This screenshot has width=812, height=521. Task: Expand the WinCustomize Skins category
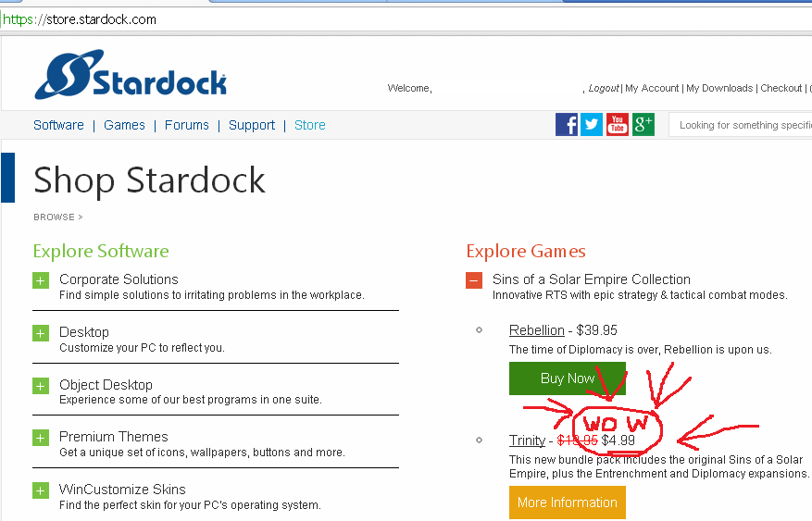pos(41,490)
